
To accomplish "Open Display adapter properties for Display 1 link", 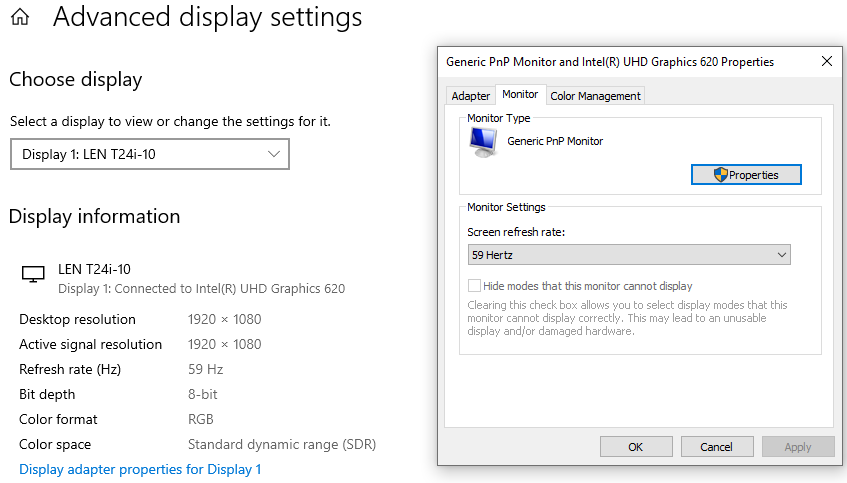I will (x=140, y=469).
